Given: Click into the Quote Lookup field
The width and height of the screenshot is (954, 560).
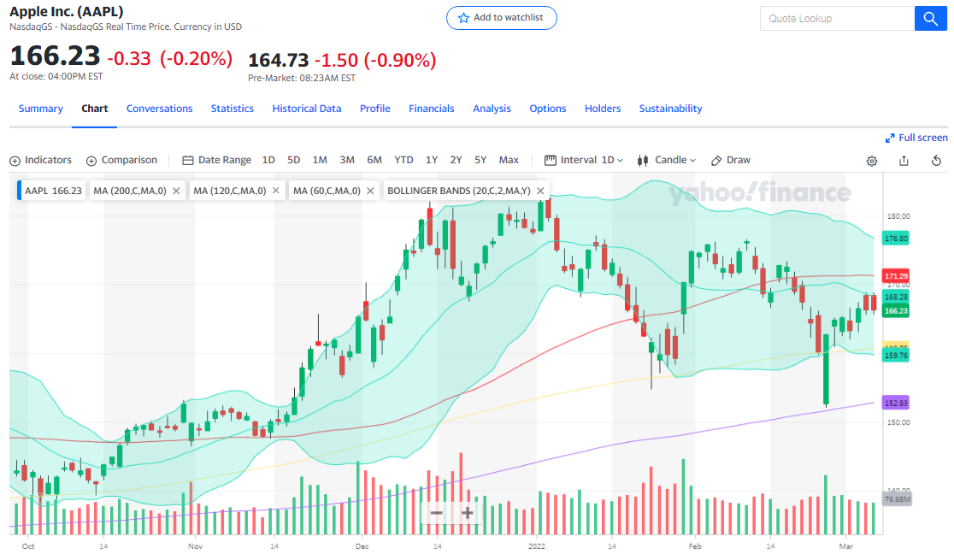Looking at the screenshot, I should click(x=837, y=18).
